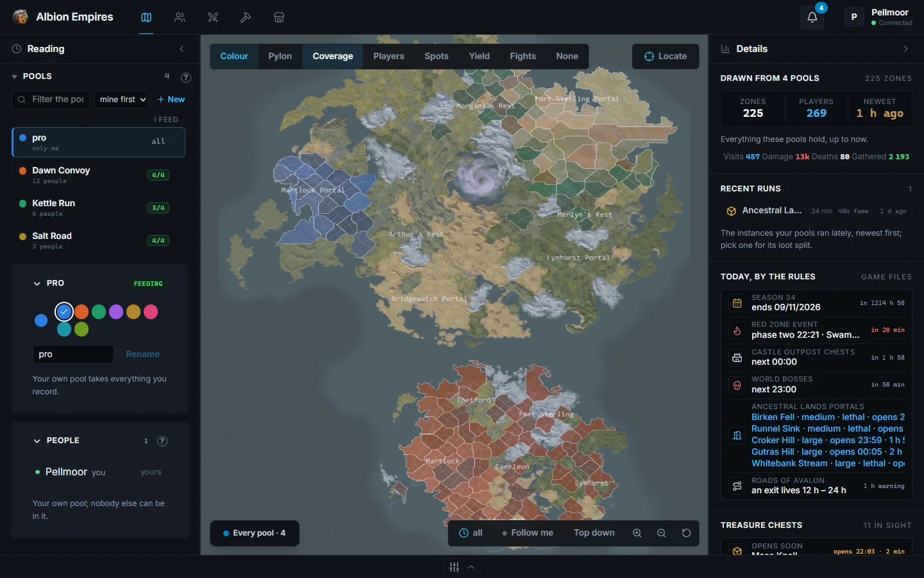Image resolution: width=924 pixels, height=578 pixels.
Task: Toggle feed for Salt Road pool 4/4
Action: click(x=158, y=240)
